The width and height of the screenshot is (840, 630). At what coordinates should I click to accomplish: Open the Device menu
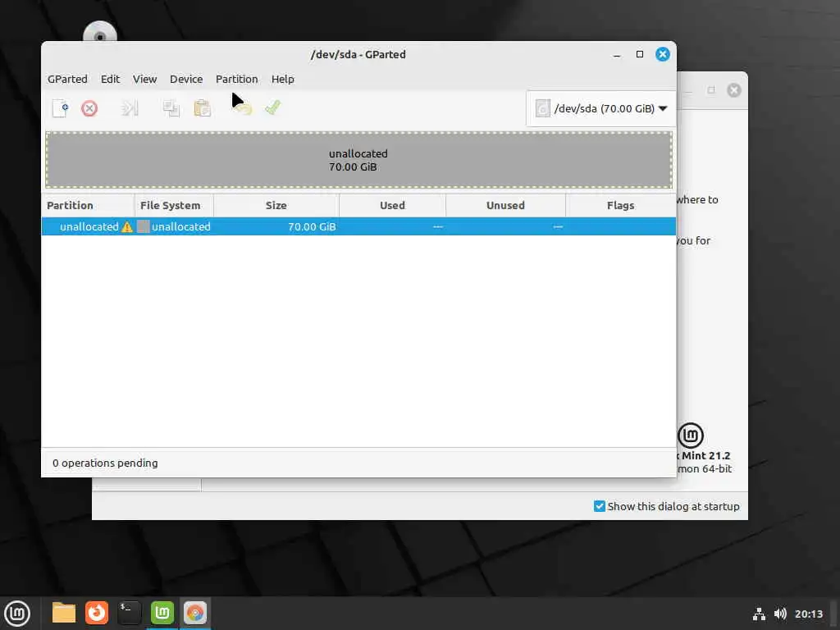pos(186,80)
